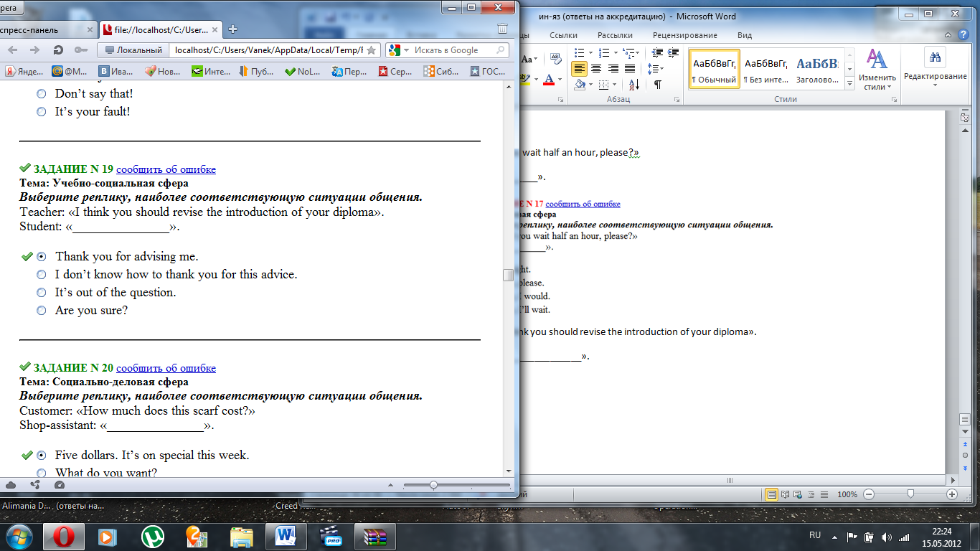Click Изменить стили in Word
This screenshot has height=551, width=980.
tap(877, 68)
